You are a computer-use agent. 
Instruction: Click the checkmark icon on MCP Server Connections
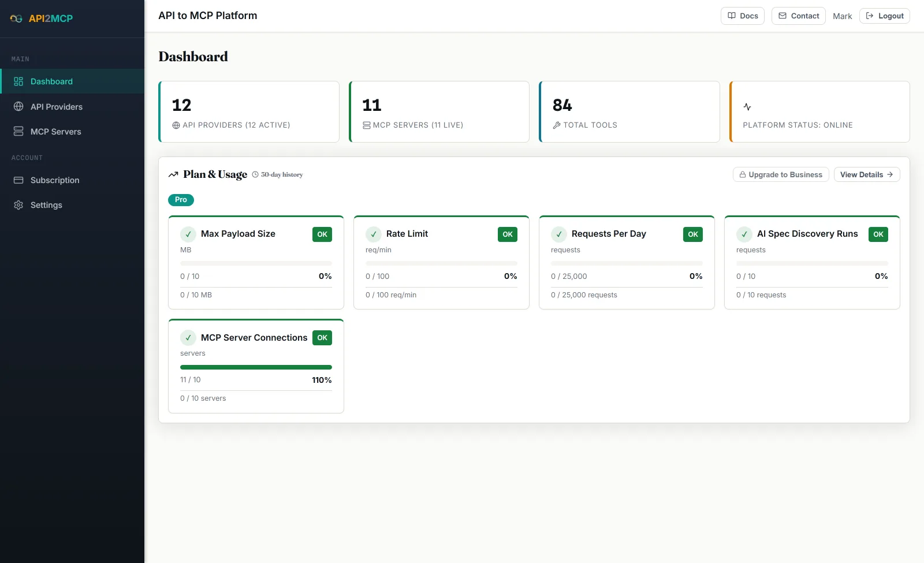[188, 338]
